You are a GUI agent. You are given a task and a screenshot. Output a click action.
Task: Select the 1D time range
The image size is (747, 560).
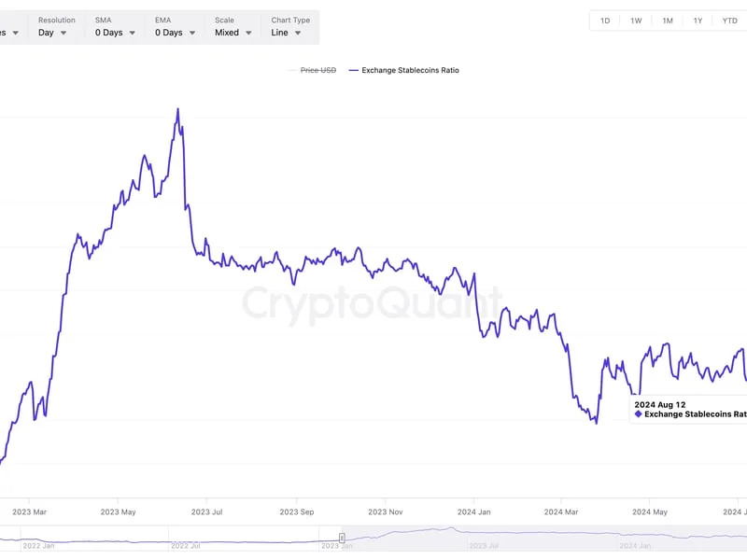(x=605, y=21)
